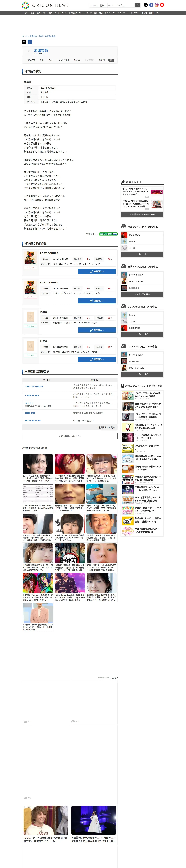Screen dimensions: 186x868
Task: Open the Facebook icon in the header
Action: point(151,5)
